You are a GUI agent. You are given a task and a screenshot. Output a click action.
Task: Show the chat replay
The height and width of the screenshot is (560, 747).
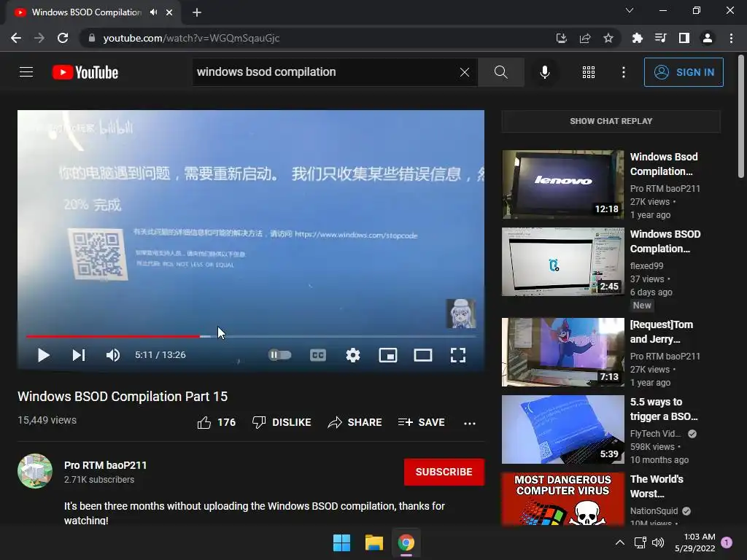[611, 121]
